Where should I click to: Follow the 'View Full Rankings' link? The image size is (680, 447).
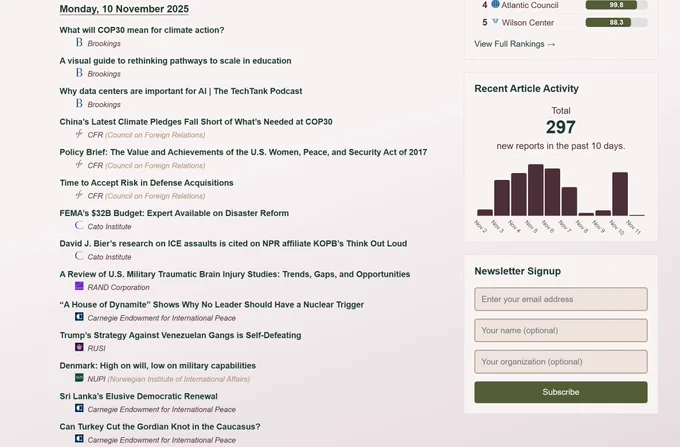(515, 44)
